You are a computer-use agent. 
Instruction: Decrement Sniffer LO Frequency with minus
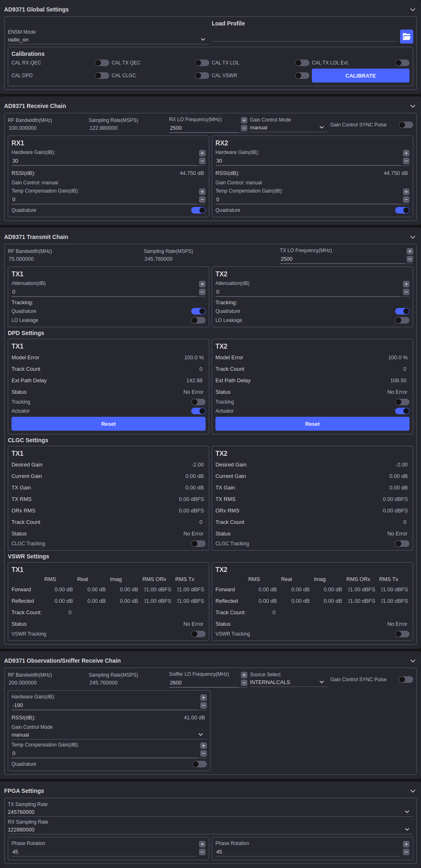[x=244, y=683]
